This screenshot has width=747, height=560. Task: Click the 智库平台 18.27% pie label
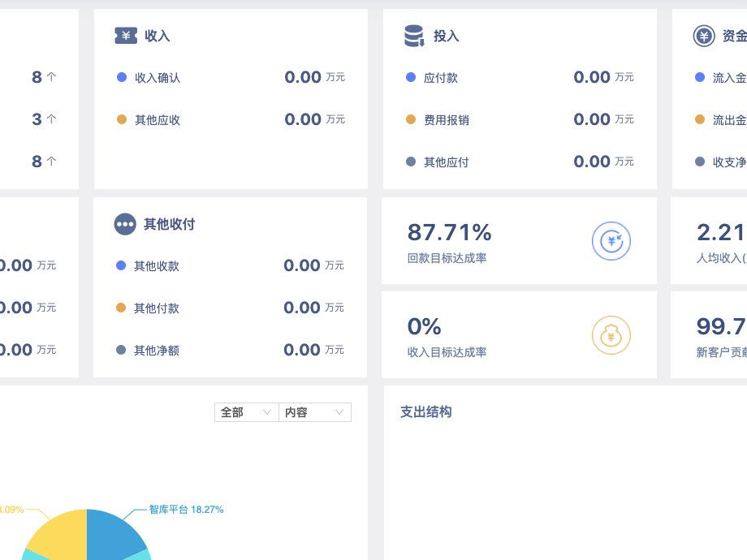pyautogui.click(x=186, y=510)
